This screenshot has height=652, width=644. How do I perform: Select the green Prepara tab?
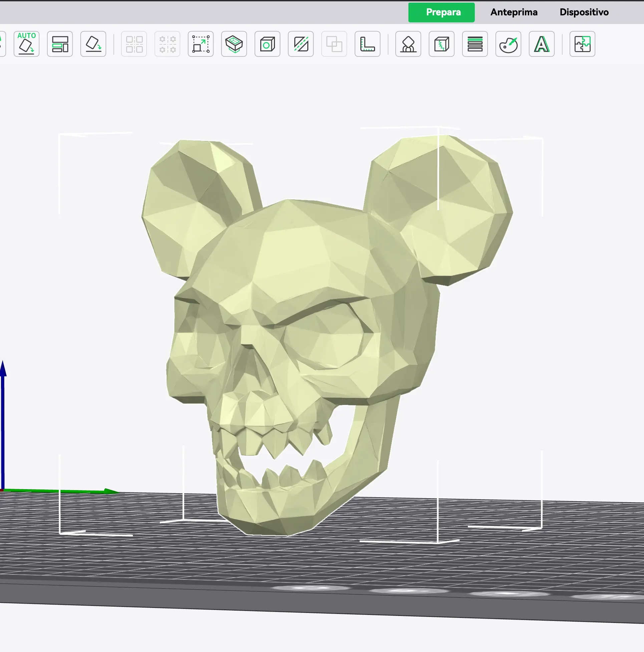pos(441,12)
